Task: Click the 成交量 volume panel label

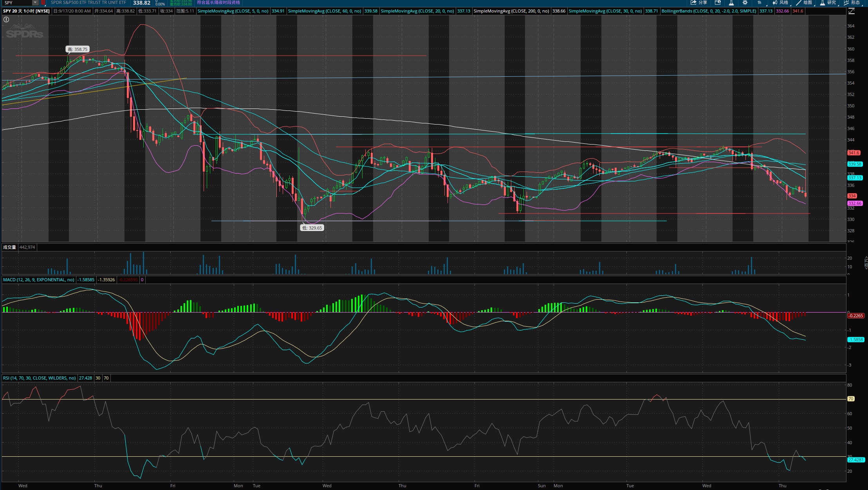Action: coord(9,247)
